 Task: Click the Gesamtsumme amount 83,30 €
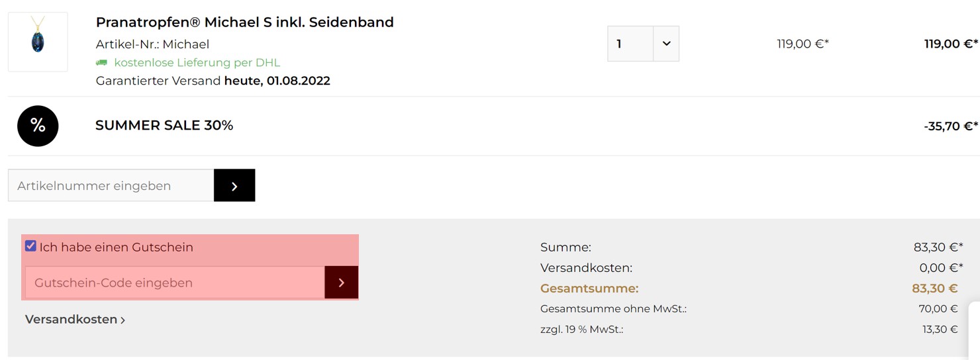click(935, 289)
